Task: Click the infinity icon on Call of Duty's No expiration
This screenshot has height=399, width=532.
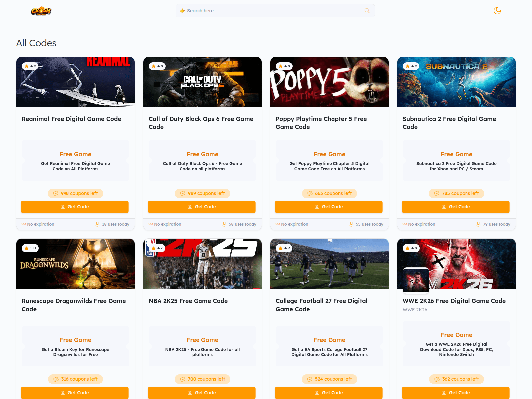Action: pyautogui.click(x=151, y=224)
